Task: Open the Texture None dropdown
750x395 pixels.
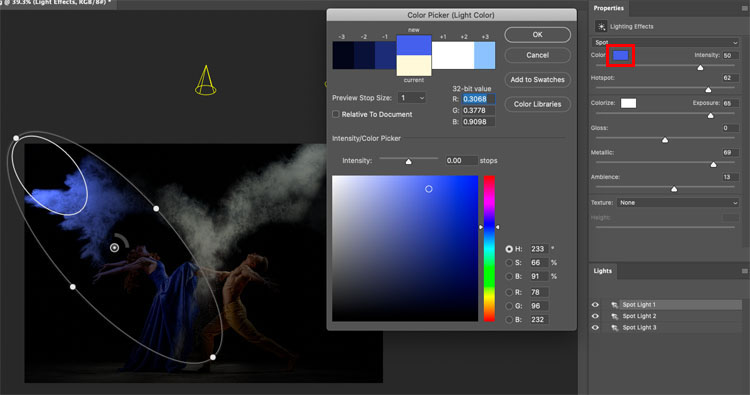Action: (678, 203)
